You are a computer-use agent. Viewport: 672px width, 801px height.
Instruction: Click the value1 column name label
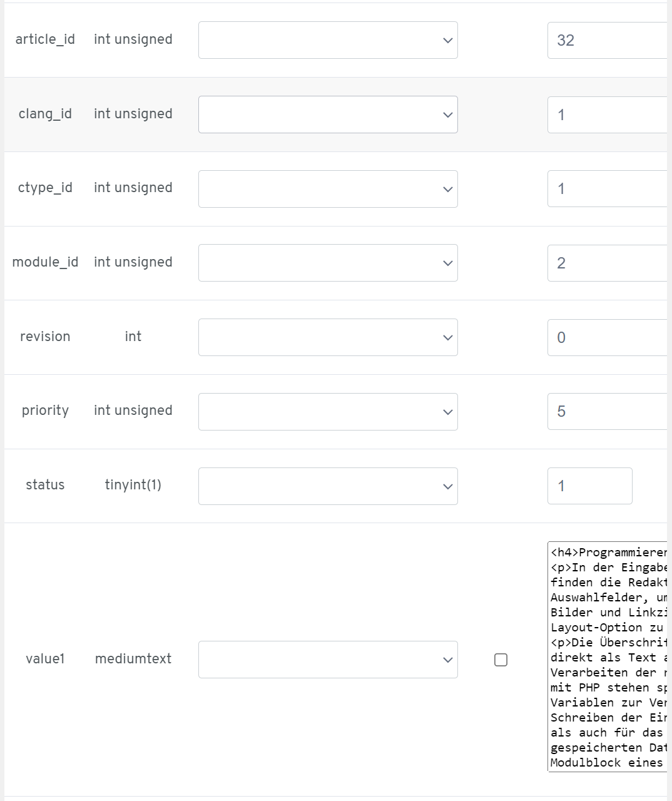tap(45, 659)
